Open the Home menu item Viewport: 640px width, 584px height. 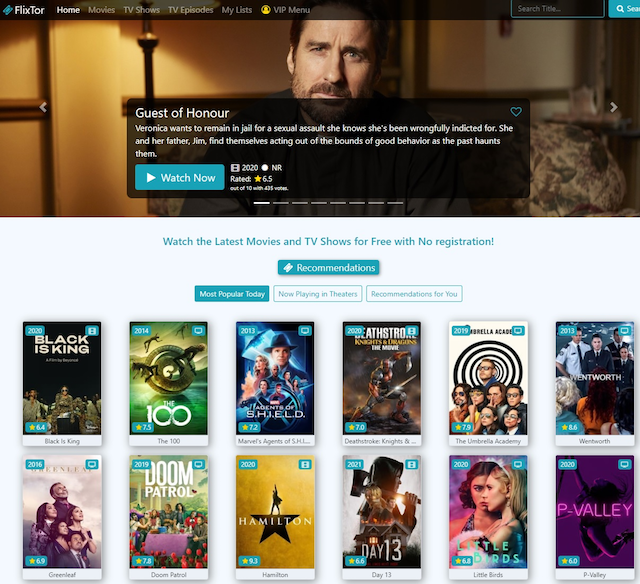tap(68, 10)
